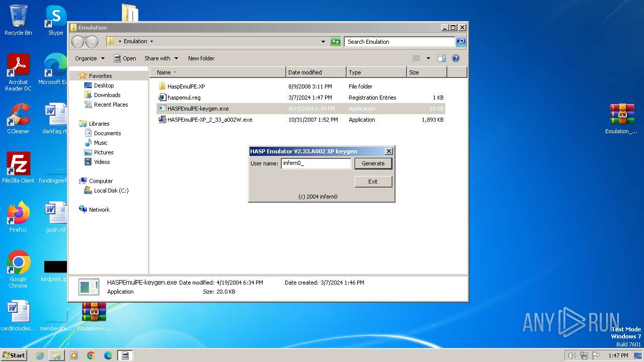Click New folder in the toolbar

pyautogui.click(x=201, y=58)
